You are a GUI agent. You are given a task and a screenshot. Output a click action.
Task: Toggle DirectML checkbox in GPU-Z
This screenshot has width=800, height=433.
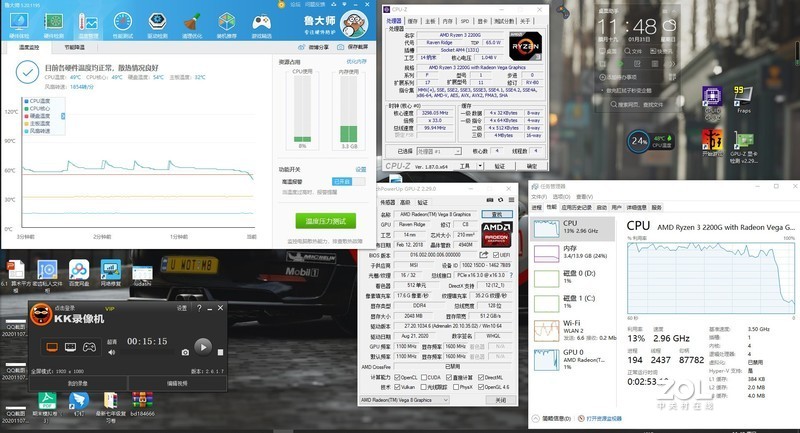click(x=481, y=377)
